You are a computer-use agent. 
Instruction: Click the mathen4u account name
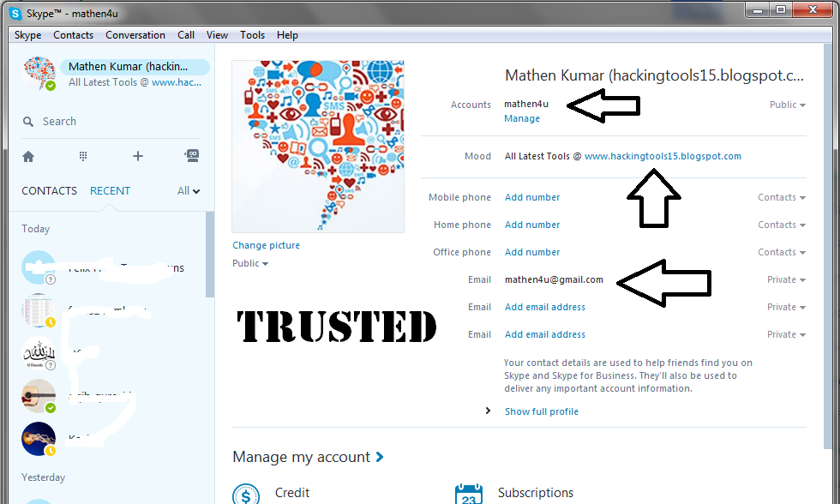[526, 104]
